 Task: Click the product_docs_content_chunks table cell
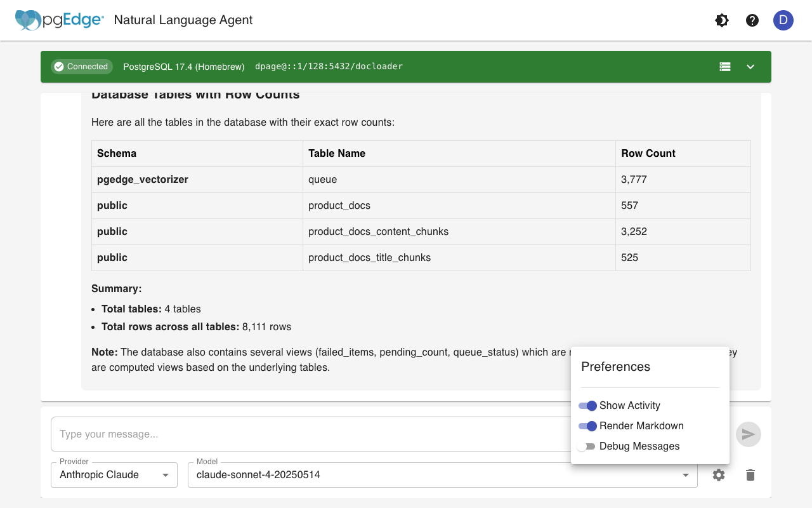[x=378, y=232]
